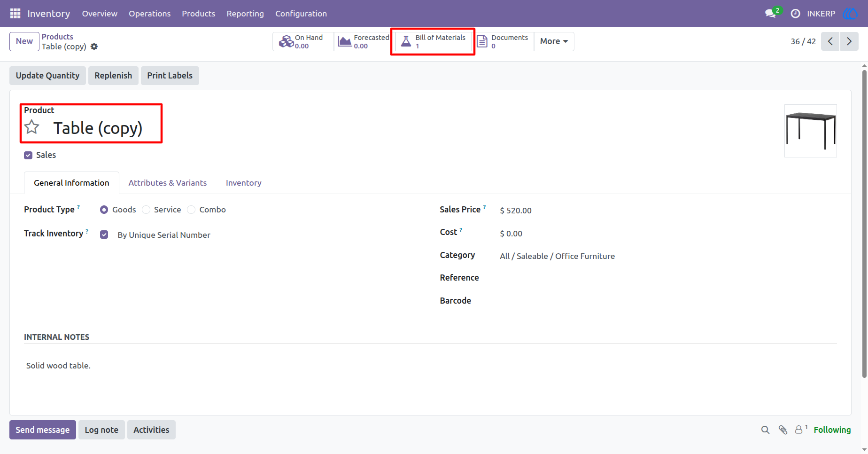The image size is (868, 454).
Task: Open the Configuration menu
Action: (x=301, y=14)
